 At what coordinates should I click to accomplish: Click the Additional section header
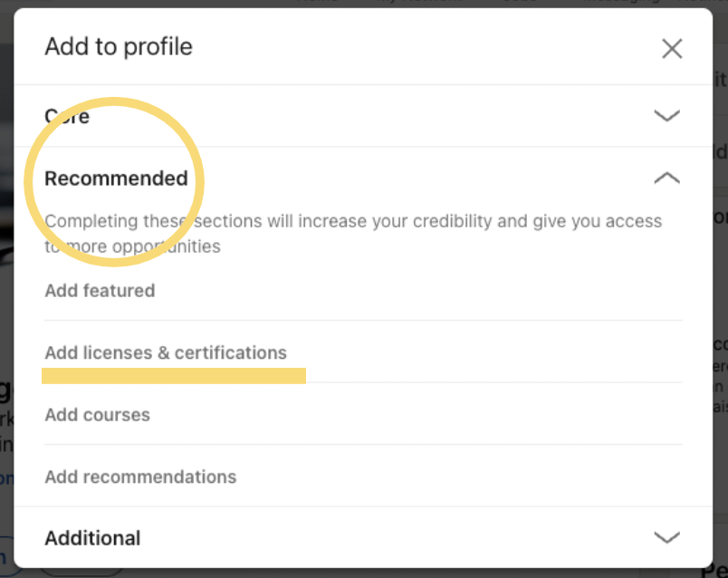point(92,537)
